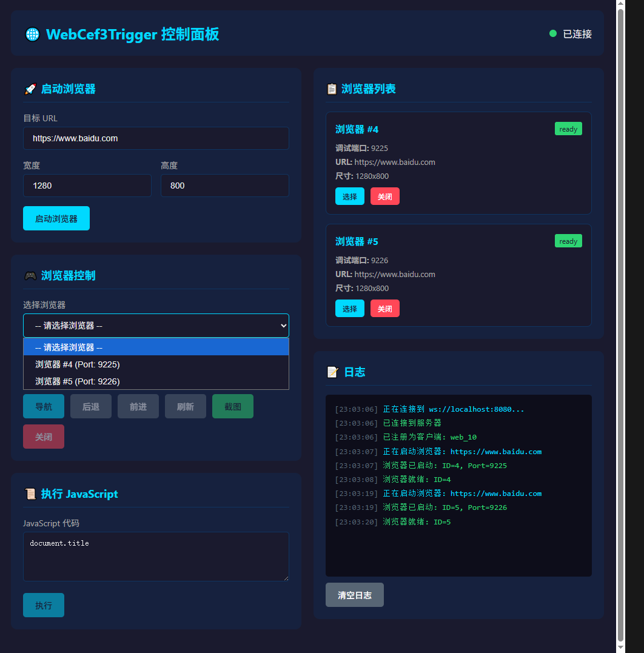Image resolution: width=644 pixels, height=653 pixels.
Task: Click the memo icon beside 日志 heading
Action: (x=332, y=372)
